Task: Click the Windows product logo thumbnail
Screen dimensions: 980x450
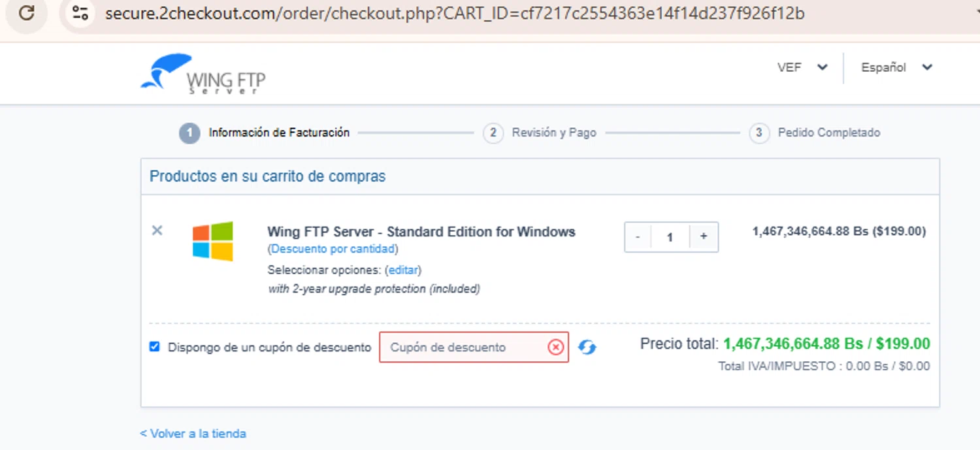Action: coord(212,241)
